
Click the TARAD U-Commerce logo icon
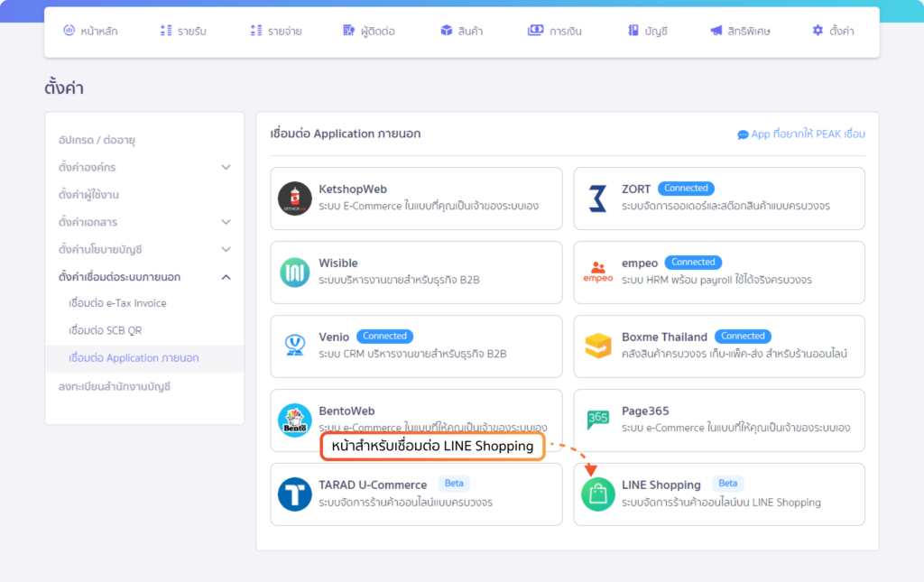tap(295, 494)
